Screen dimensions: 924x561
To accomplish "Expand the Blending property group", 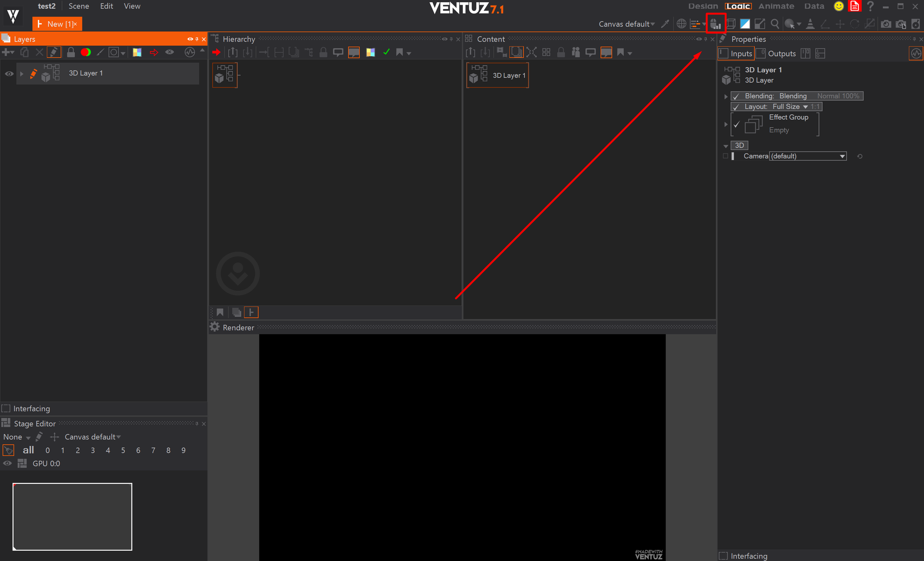I will (x=725, y=96).
